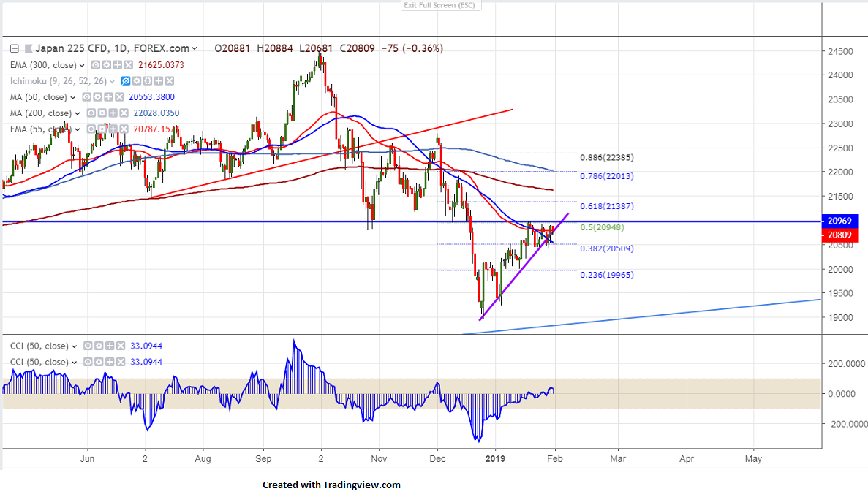Click the 2019 label on time axis
868x497 pixels.
[495, 459]
